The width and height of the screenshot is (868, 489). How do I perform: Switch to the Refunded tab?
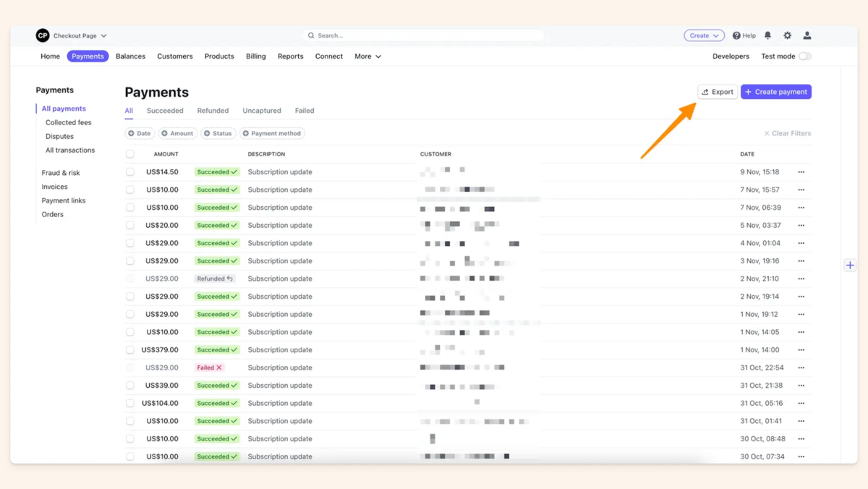coord(213,110)
